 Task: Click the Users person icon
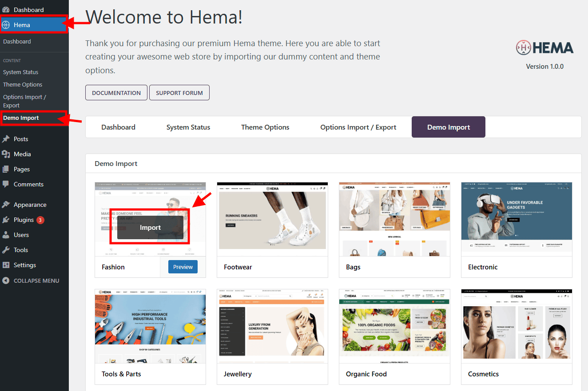(x=6, y=235)
